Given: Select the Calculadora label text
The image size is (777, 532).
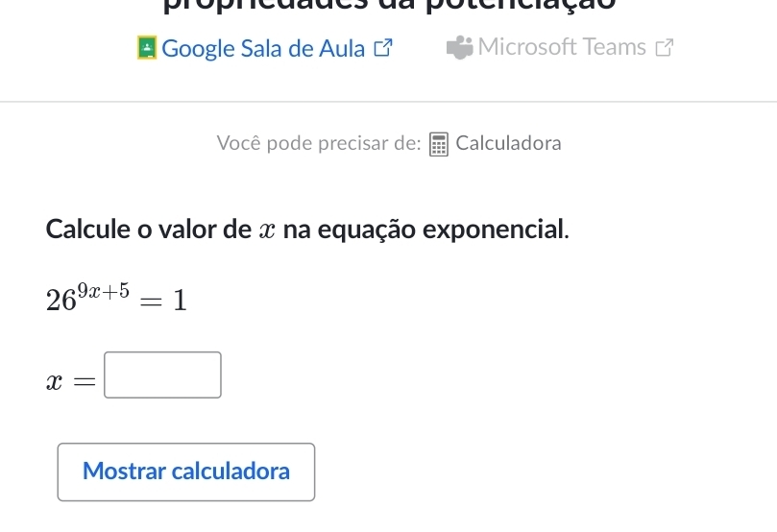Looking at the screenshot, I should click(509, 144).
